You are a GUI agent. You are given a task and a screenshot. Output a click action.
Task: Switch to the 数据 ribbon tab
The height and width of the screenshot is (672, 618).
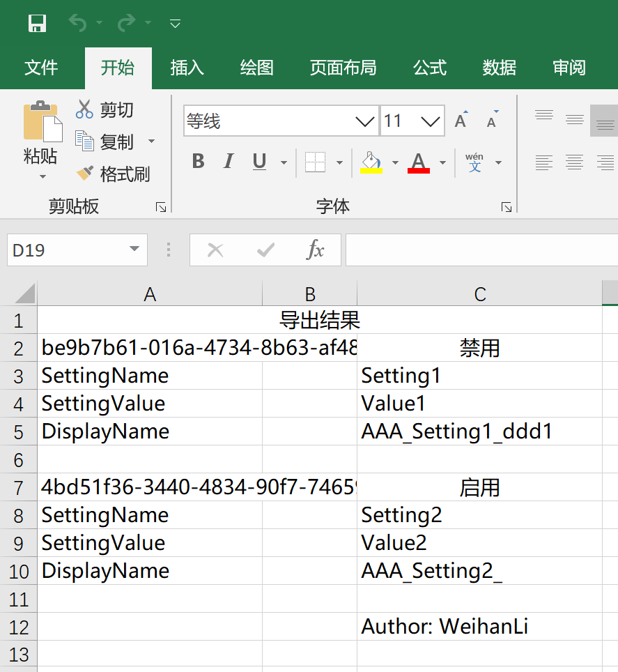499,68
